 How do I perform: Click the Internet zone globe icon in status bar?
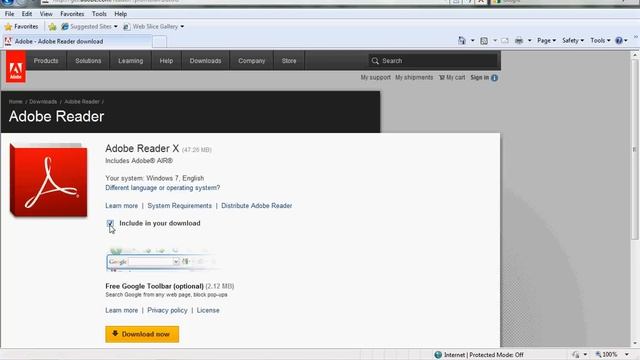[x=438, y=355]
